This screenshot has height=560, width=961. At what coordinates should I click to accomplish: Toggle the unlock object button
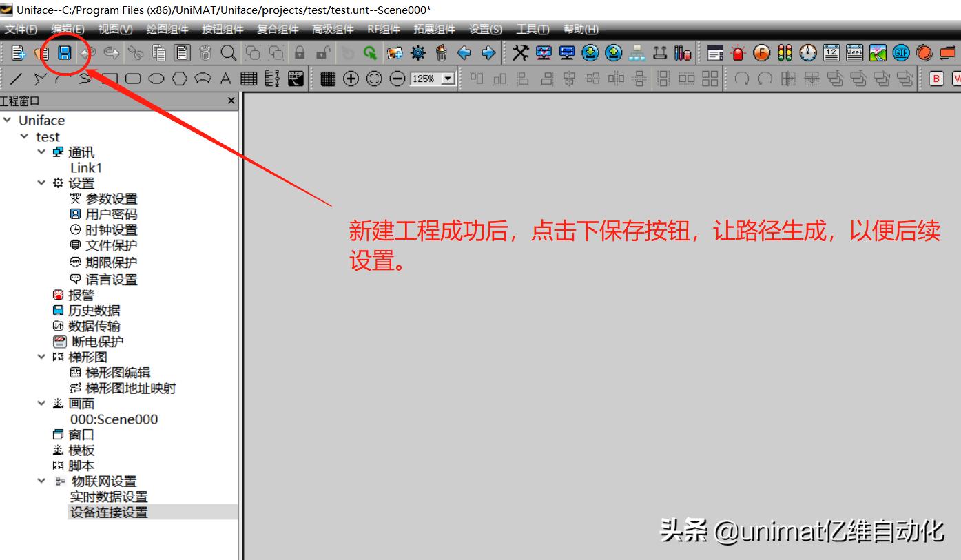[x=322, y=54]
